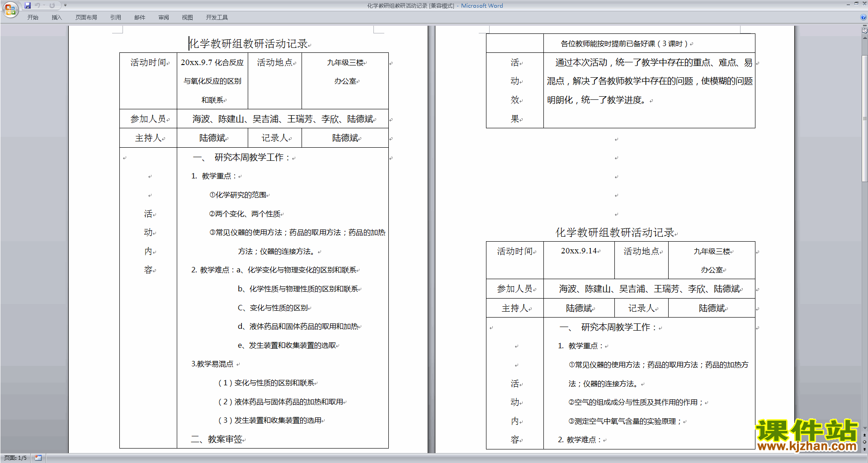Click the line 2. 教学难点: on page two

tap(580, 440)
